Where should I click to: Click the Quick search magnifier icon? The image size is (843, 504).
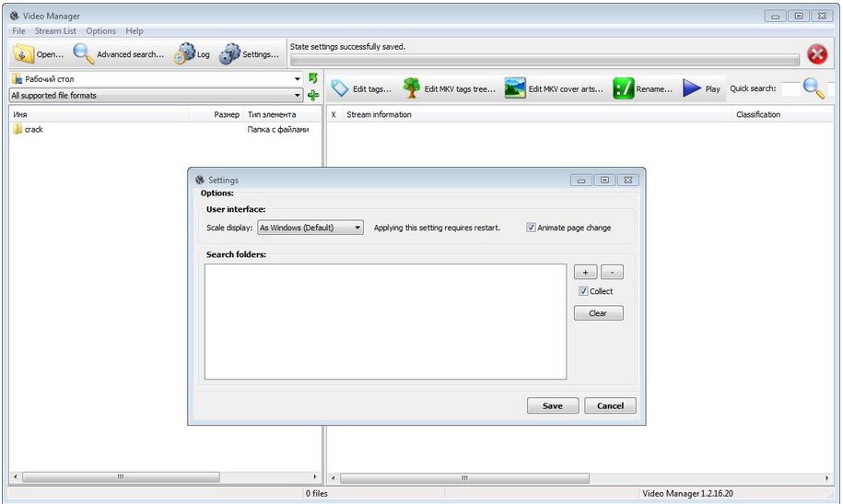point(814,88)
